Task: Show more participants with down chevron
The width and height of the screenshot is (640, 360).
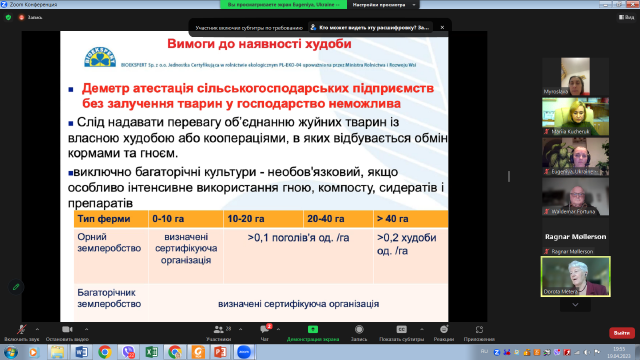Action: 575,305
